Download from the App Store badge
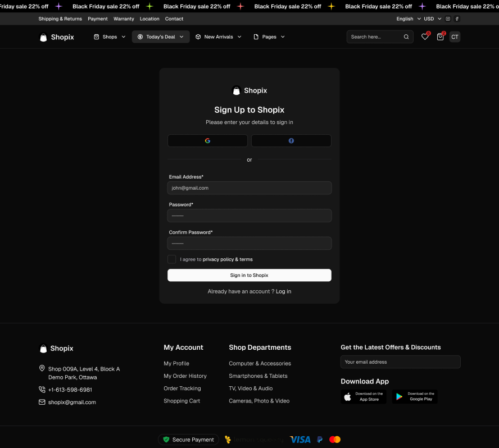Image resolution: width=499 pixels, height=448 pixels. coord(363,397)
